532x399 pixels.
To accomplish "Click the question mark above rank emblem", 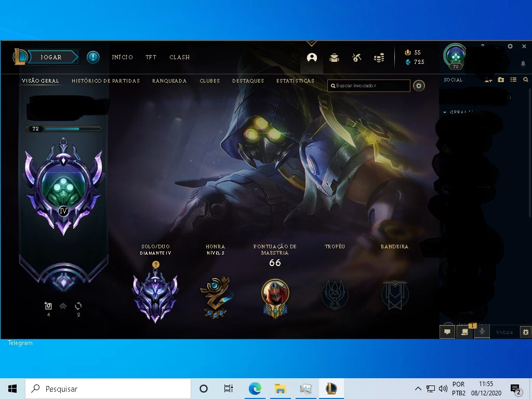I will 155,264.
